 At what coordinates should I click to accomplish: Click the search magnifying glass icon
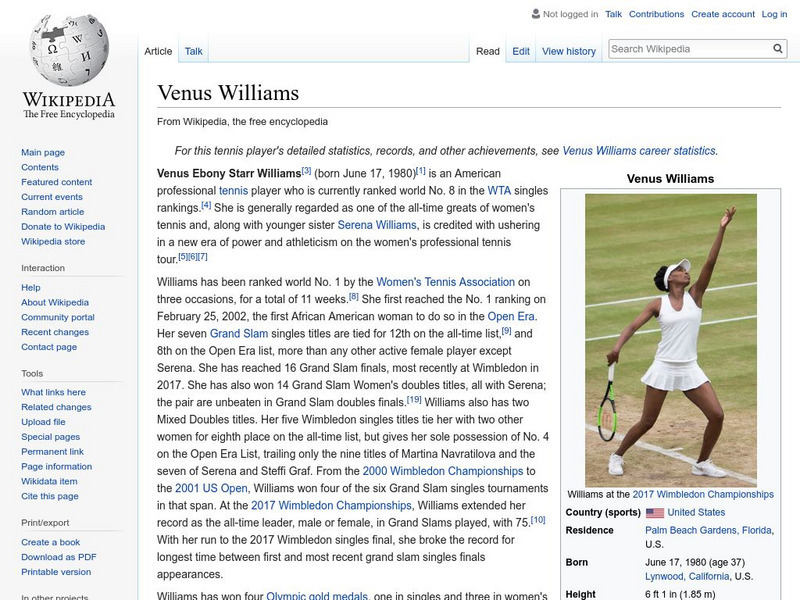click(778, 46)
